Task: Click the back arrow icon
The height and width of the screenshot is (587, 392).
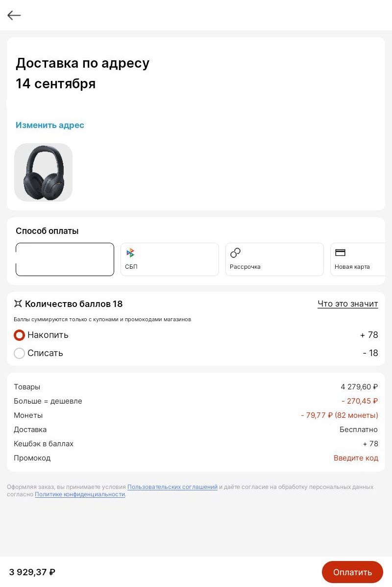Action: 14,15
